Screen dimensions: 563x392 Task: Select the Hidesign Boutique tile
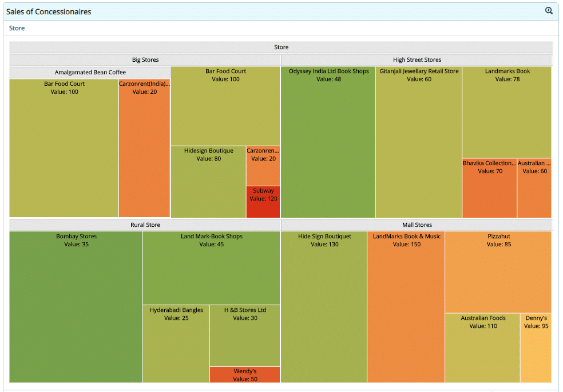click(x=208, y=182)
